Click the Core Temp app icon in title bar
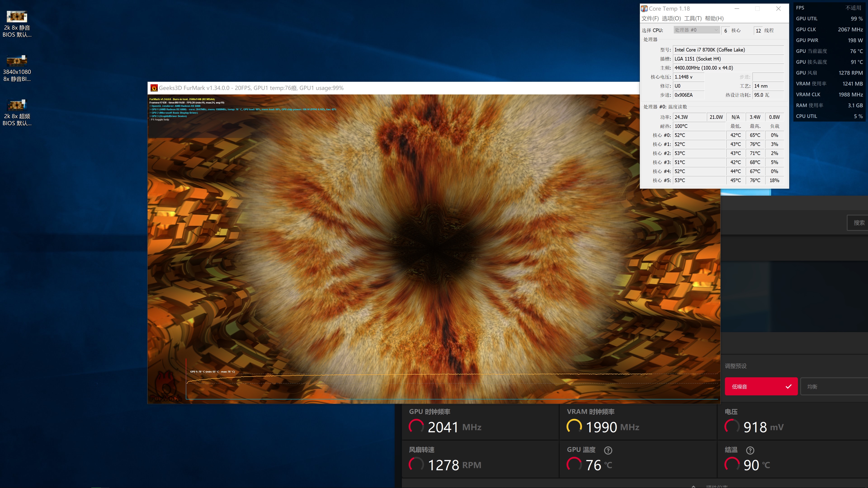The image size is (868, 488). 644,9
